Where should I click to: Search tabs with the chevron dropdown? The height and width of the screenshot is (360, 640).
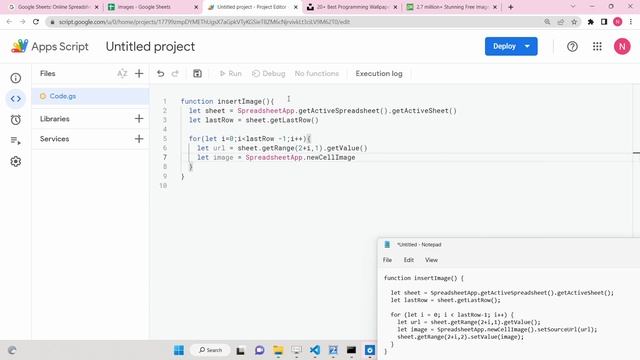coord(573,7)
